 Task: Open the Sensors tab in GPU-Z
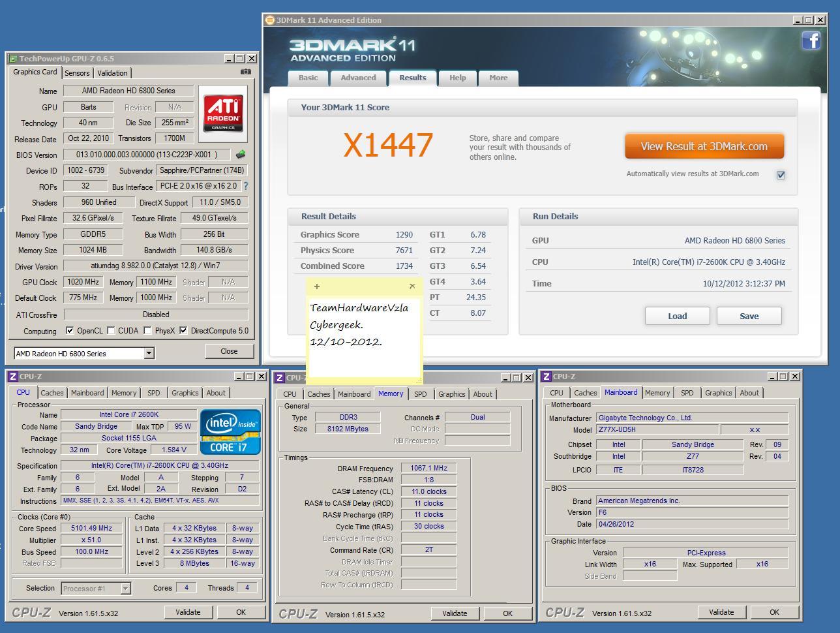click(x=77, y=73)
